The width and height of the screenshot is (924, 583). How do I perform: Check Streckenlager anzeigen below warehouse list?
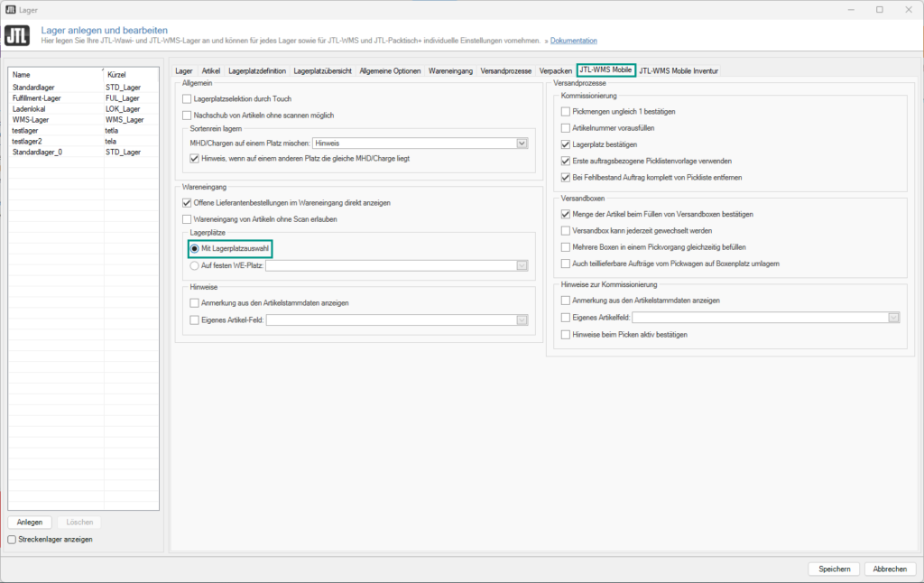(x=12, y=539)
